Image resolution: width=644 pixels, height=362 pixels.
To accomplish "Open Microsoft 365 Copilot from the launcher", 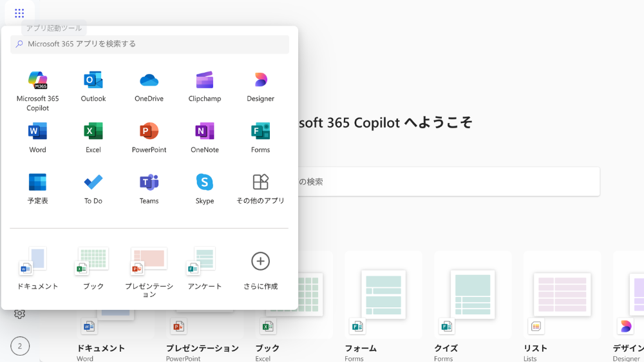I will coord(37,91).
